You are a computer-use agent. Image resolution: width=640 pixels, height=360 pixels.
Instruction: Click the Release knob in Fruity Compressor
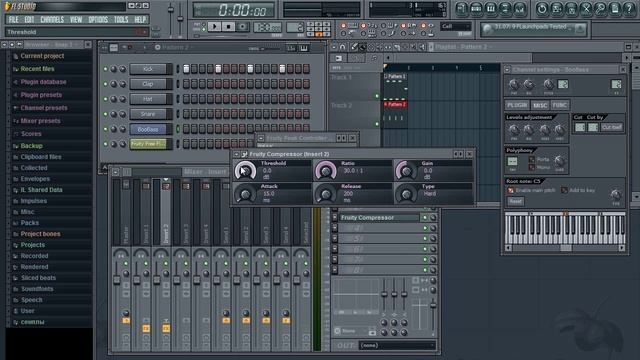click(325, 194)
